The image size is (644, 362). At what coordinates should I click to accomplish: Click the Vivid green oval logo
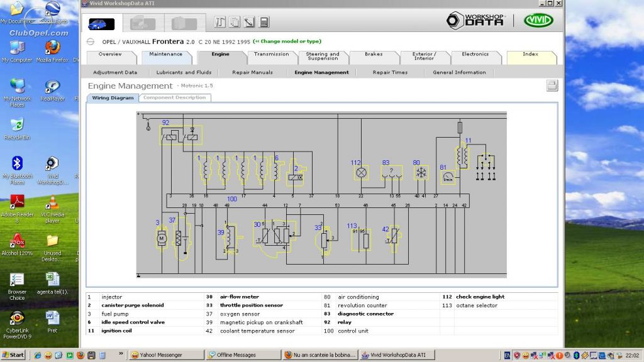(x=538, y=21)
